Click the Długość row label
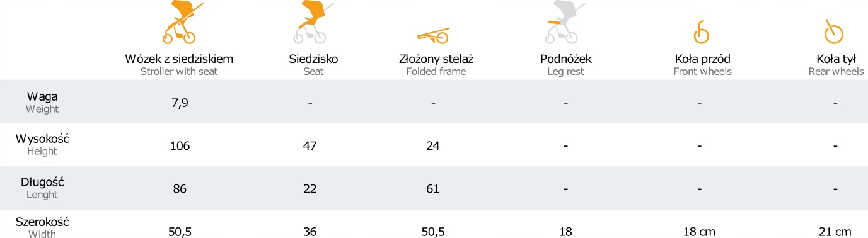The height and width of the screenshot is (238, 868). click(42, 188)
